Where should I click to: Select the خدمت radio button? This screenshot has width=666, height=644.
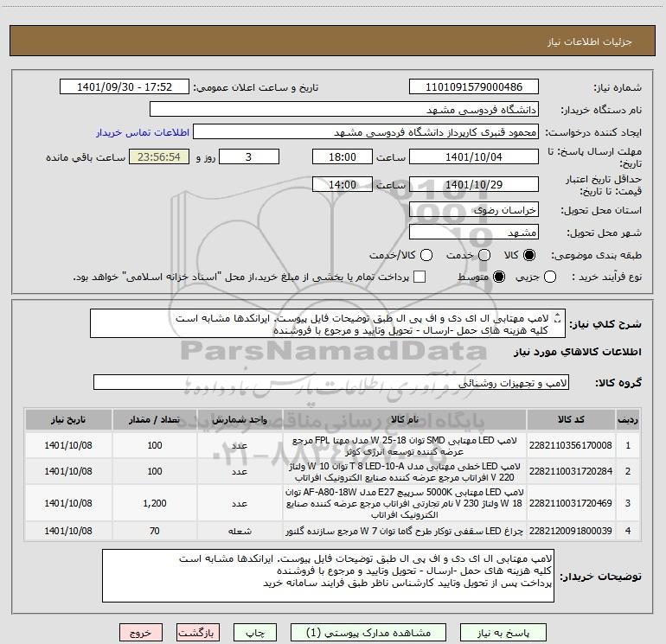point(484,255)
